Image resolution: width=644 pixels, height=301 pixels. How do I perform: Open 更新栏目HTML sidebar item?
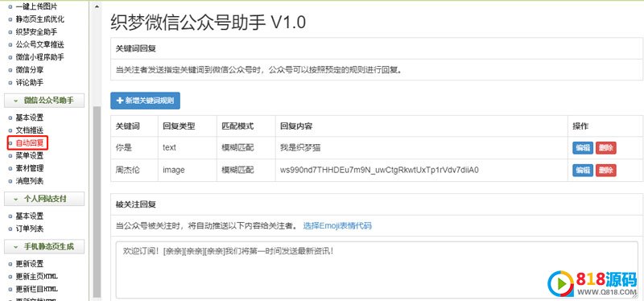pyautogui.click(x=36, y=289)
